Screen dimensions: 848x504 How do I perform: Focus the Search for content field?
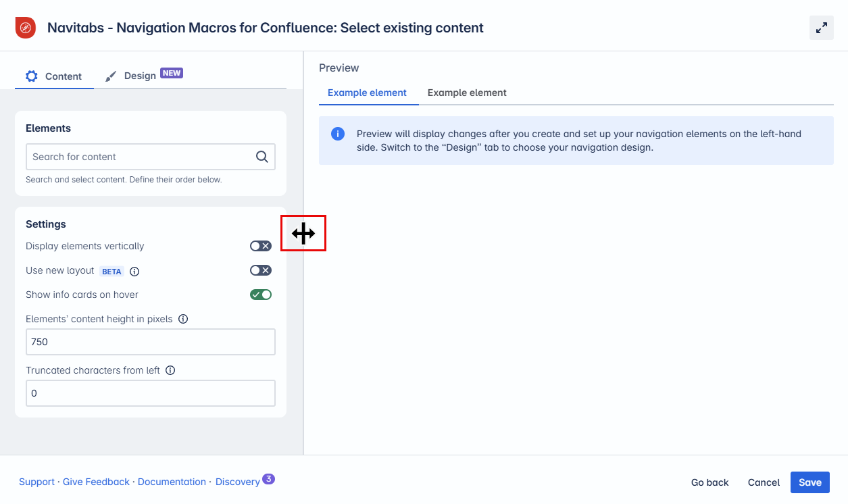click(140, 157)
